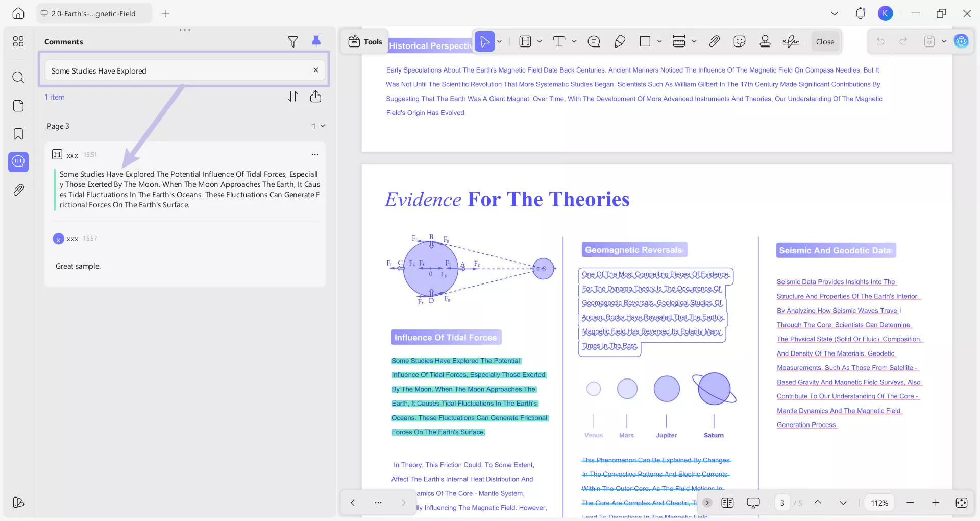Open the bookmarks panel in sidebar
This screenshot has height=521, width=980.
click(18, 134)
